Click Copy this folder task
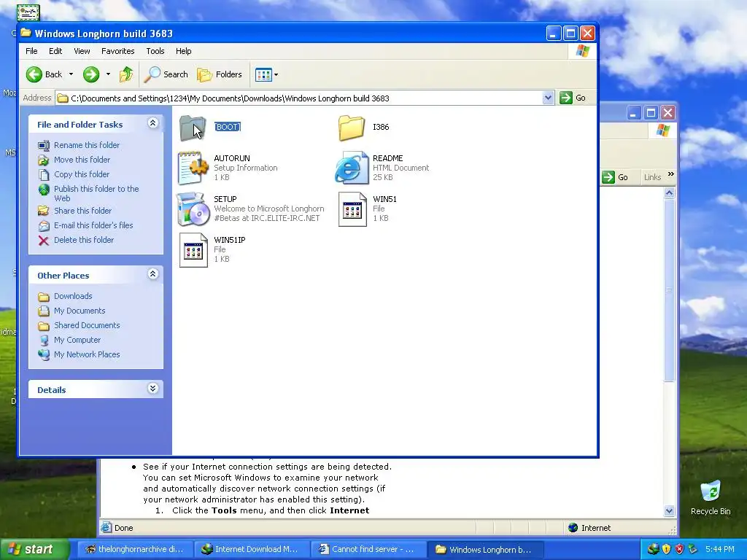Screen dimensions: 747x560 coord(82,174)
